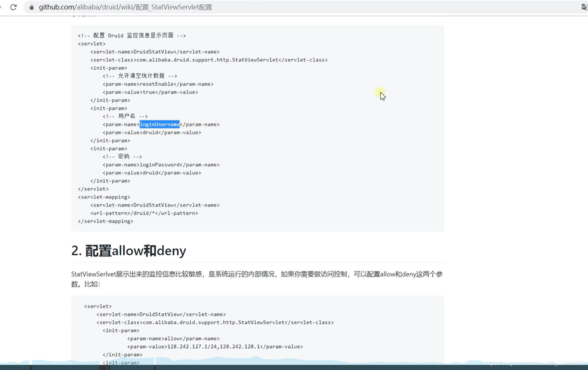Click the '2. 配置allow和deny' heading

pyautogui.click(x=129, y=251)
